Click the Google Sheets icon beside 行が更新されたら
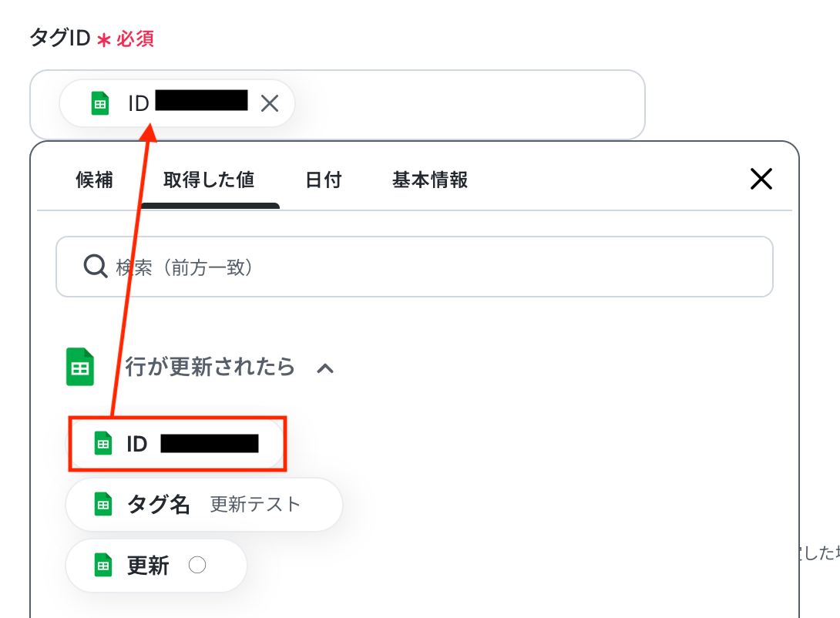The height and width of the screenshot is (618, 840). (80, 367)
